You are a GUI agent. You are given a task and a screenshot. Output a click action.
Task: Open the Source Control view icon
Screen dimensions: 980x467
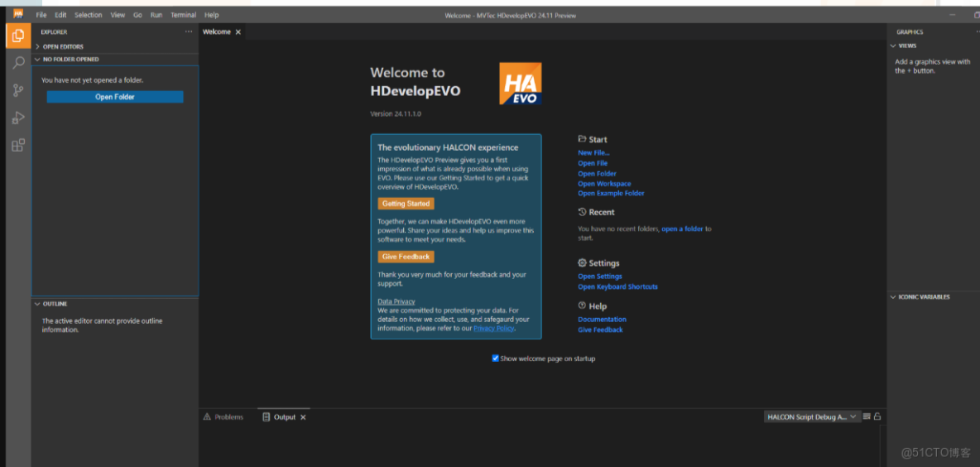click(18, 90)
